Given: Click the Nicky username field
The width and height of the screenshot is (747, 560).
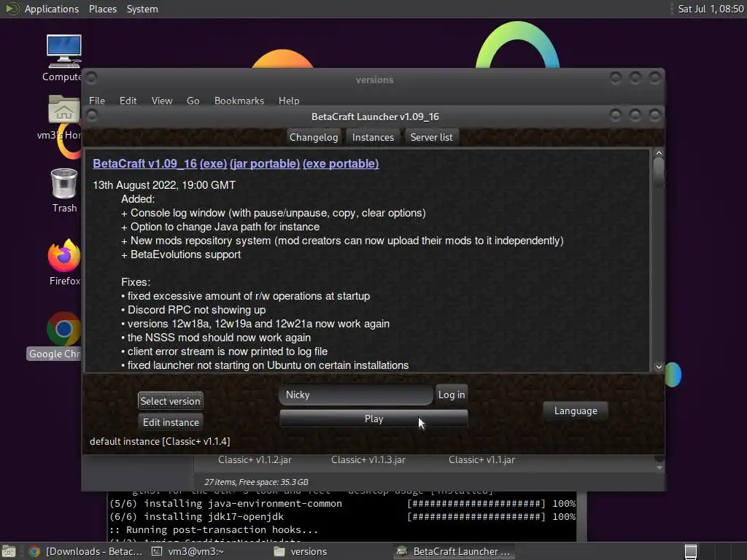Looking at the screenshot, I should [356, 394].
